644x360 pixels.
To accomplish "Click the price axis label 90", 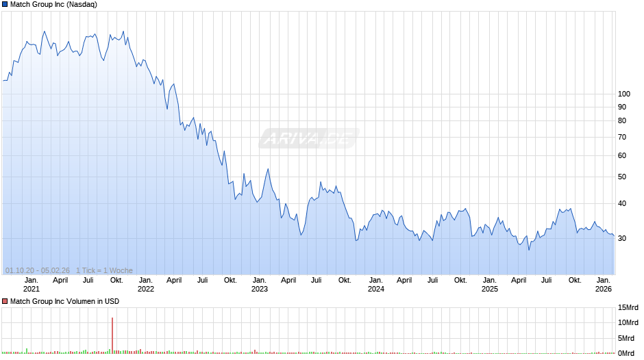I will click(x=622, y=107).
